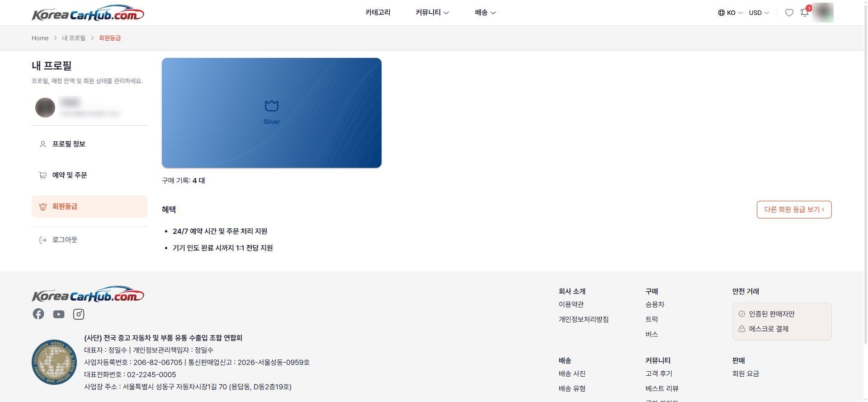This screenshot has height=402, width=868.
Task: Open Instagram profile from footer
Action: click(x=79, y=314)
